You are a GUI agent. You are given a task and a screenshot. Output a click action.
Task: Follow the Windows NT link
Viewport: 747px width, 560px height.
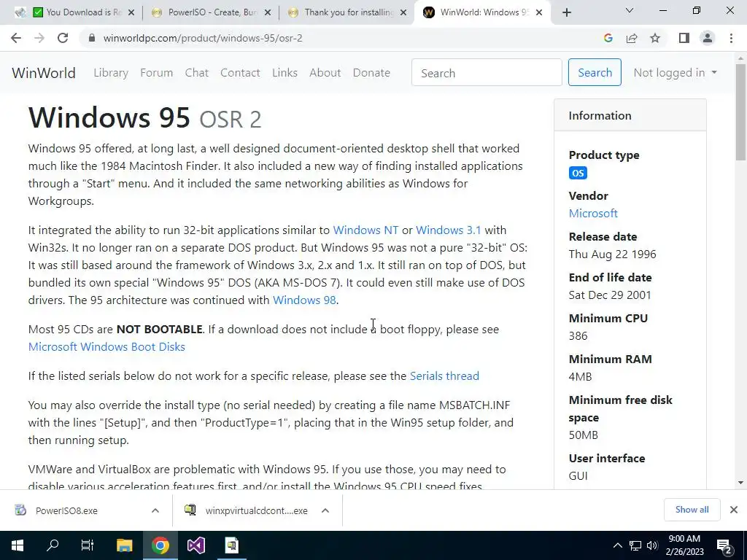pos(366,230)
